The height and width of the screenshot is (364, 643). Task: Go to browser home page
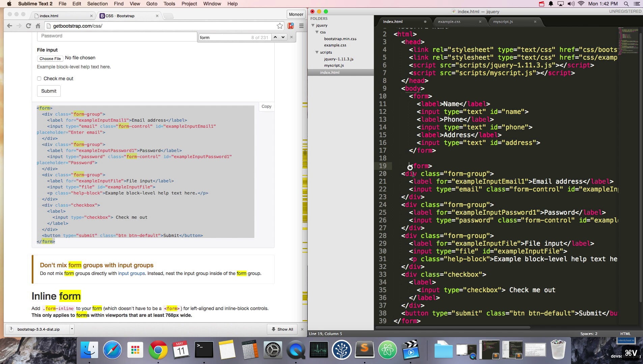coord(38,26)
